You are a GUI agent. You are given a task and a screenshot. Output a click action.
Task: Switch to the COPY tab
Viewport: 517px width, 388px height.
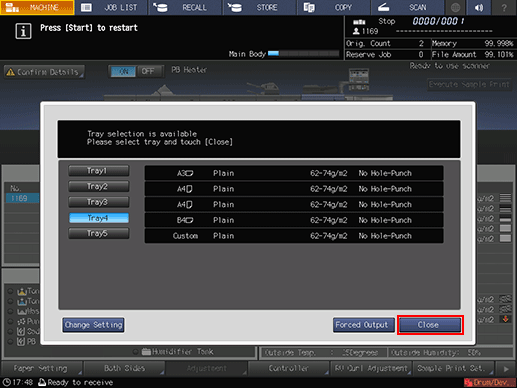[334, 7]
